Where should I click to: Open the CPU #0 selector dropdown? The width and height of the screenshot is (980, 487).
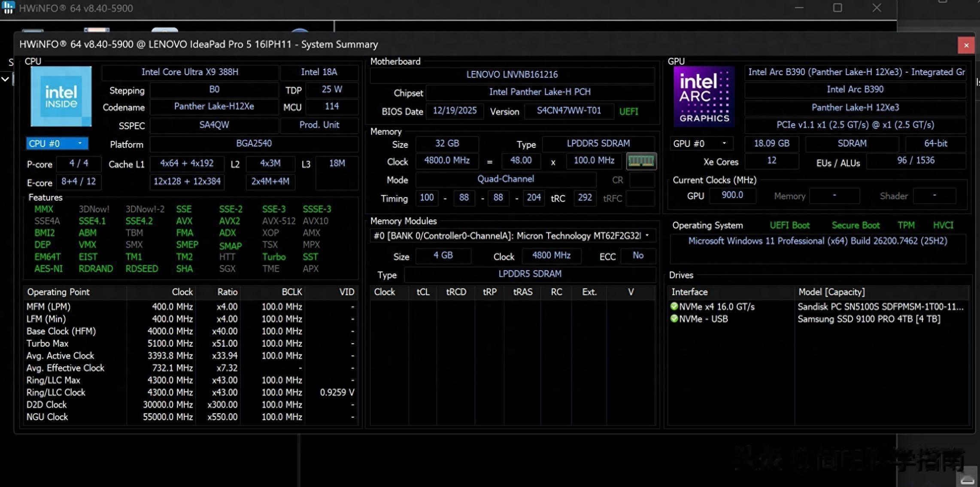(x=57, y=143)
